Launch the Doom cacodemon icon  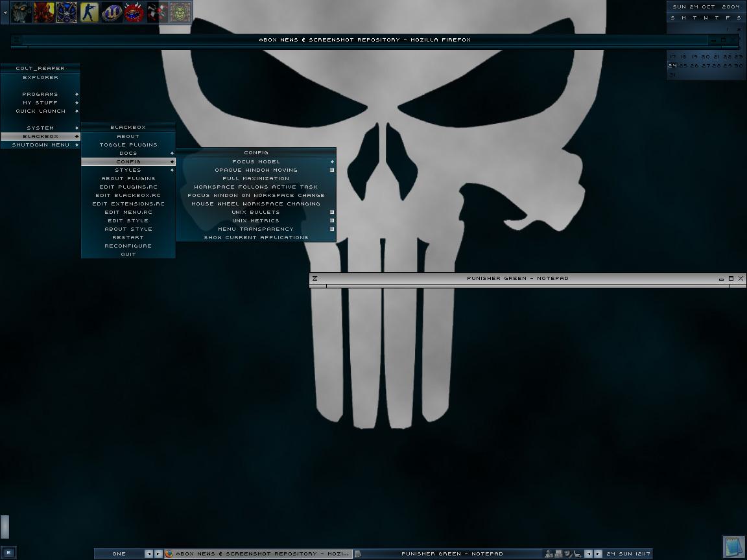(x=134, y=12)
